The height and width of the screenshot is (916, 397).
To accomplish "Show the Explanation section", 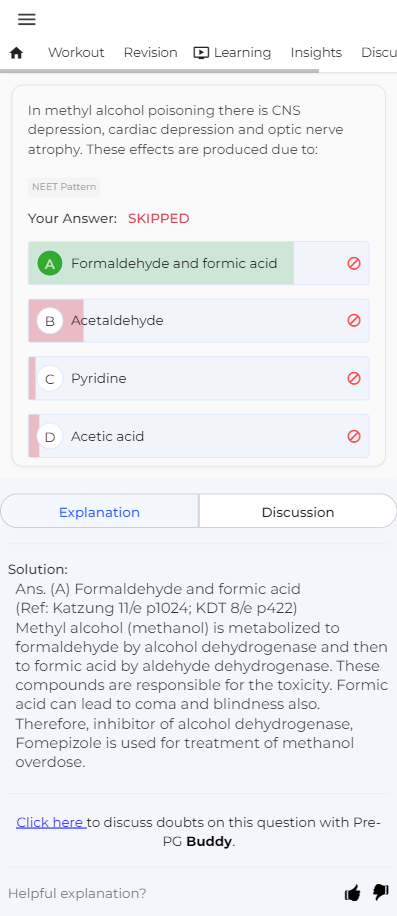I will point(99,512).
